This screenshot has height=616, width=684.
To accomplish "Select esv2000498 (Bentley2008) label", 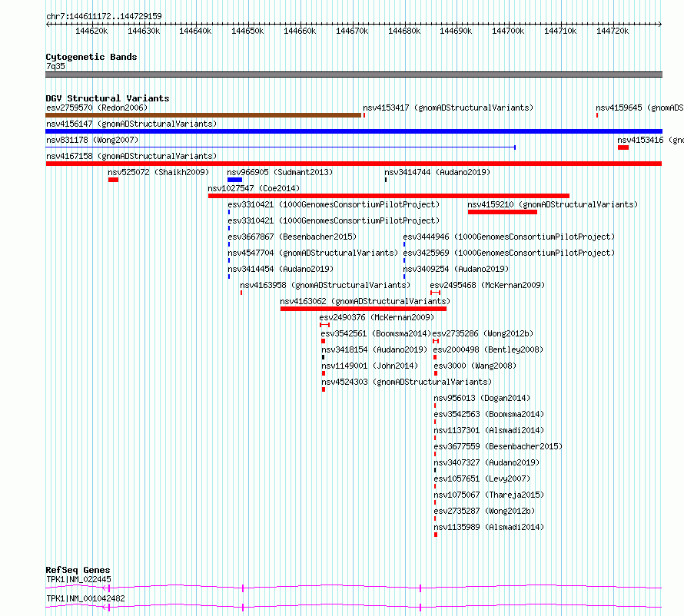I will [488, 349].
